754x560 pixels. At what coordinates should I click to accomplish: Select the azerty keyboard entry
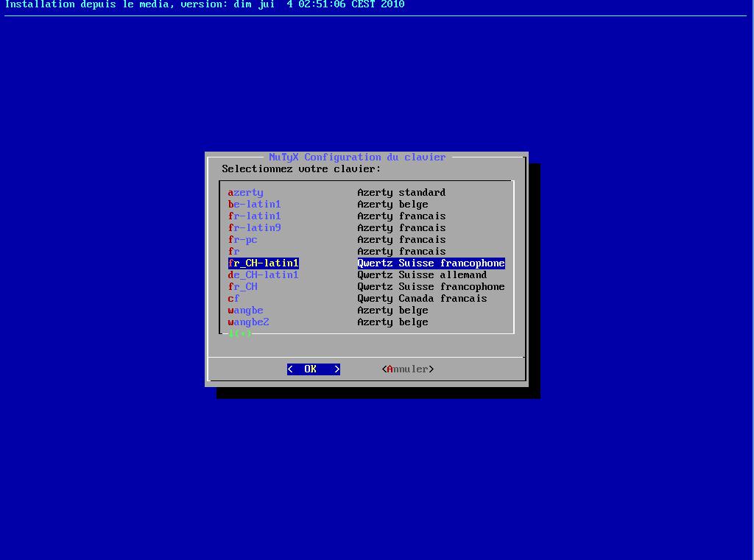coord(366,192)
